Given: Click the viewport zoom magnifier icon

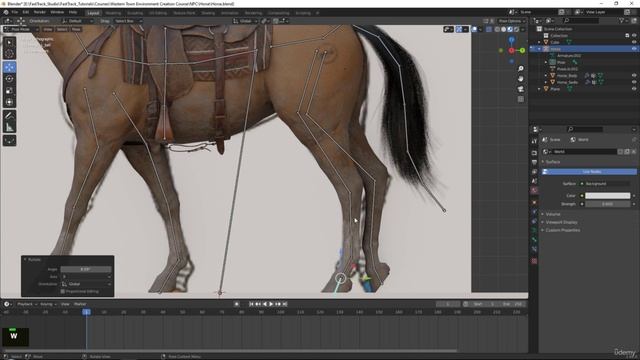Looking at the screenshot, I should (521, 69).
